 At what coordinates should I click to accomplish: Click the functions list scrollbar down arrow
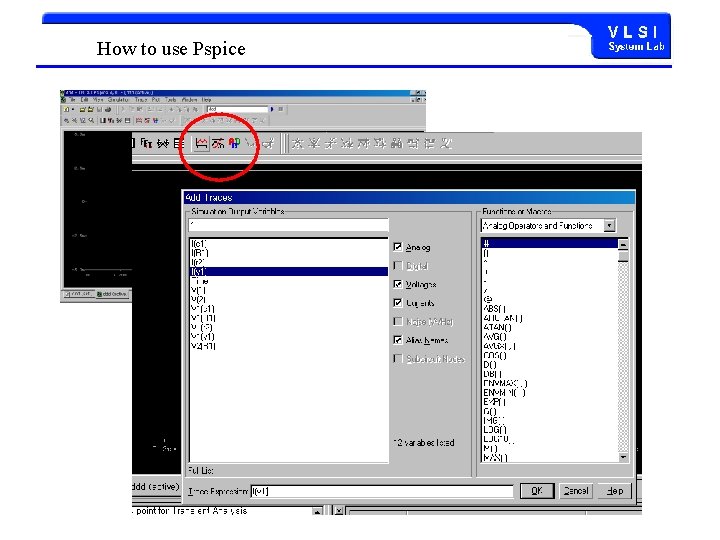coord(623,457)
